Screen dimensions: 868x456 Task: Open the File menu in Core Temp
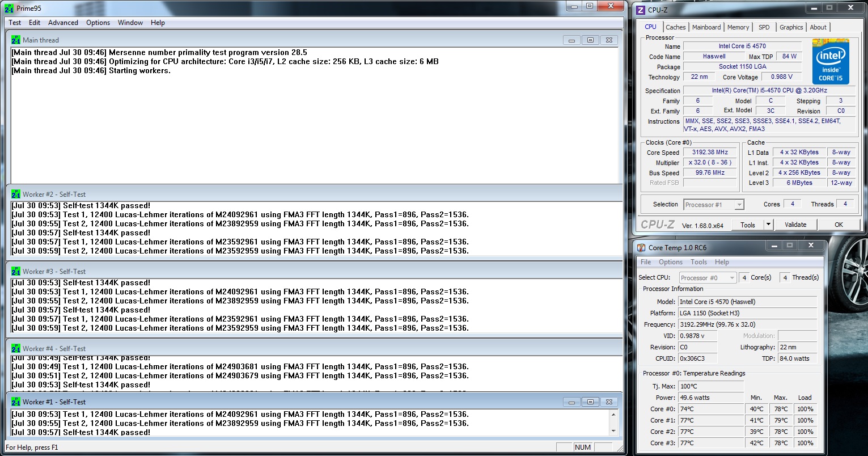[646, 262]
